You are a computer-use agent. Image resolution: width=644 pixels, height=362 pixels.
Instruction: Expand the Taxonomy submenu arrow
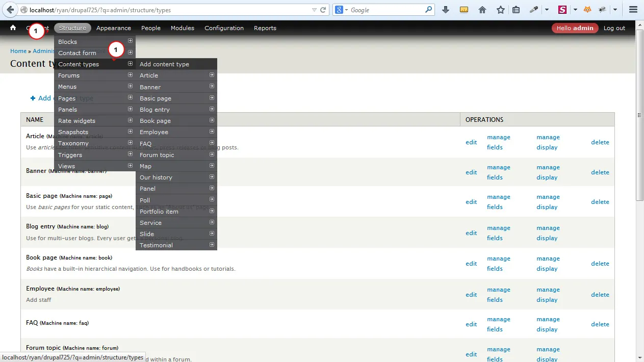[131, 143]
